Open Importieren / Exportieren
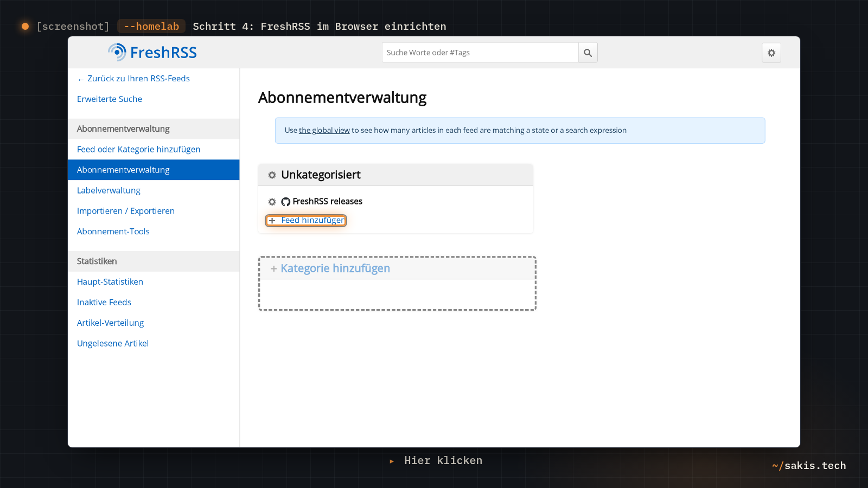 154,211
